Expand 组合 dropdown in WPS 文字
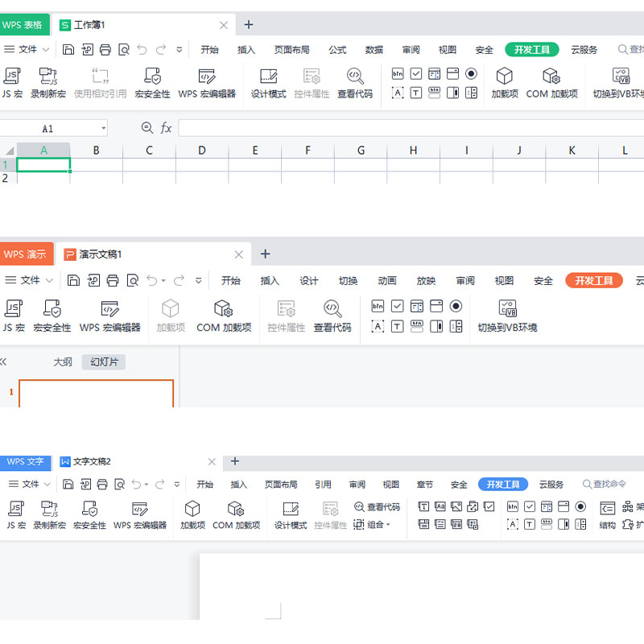Screen dimensions: 644x644 [x=388, y=525]
